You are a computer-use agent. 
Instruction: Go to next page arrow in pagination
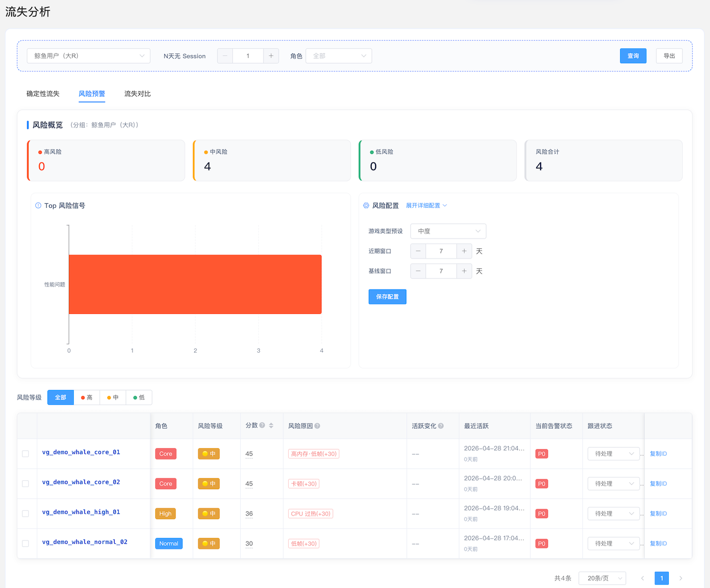681,578
